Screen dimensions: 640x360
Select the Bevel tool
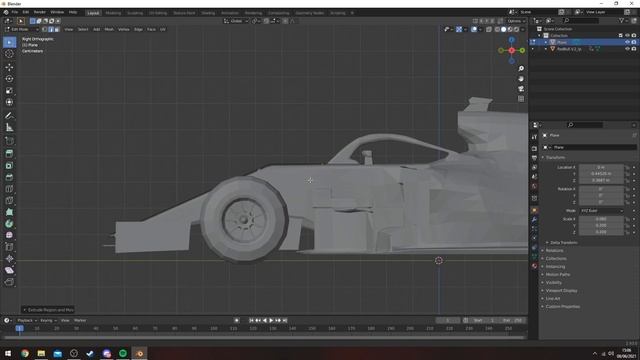9,177
